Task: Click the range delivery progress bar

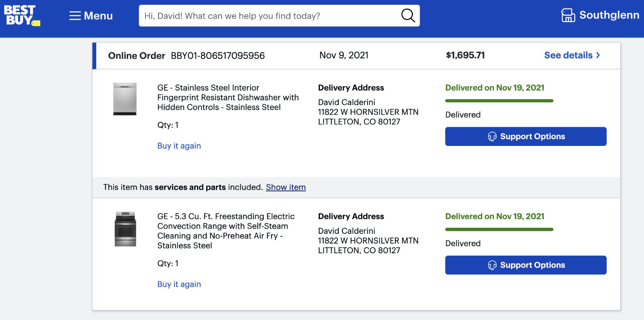Action: point(499,229)
